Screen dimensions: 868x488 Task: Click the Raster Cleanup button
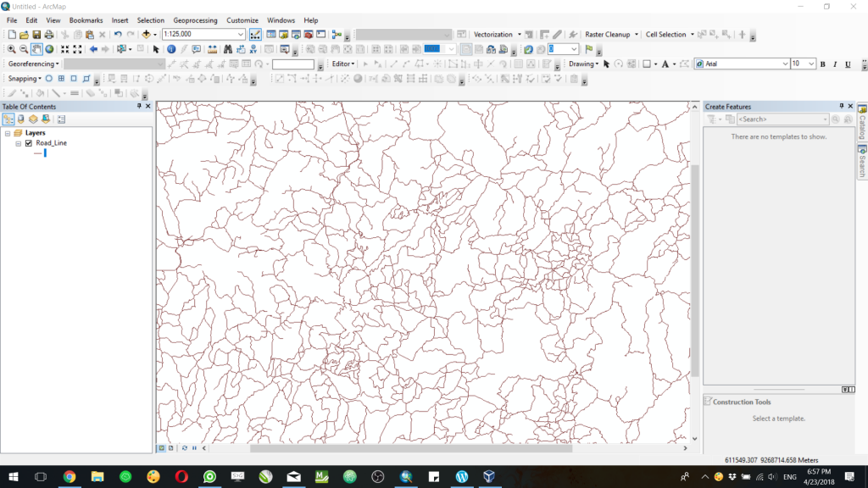coord(609,34)
